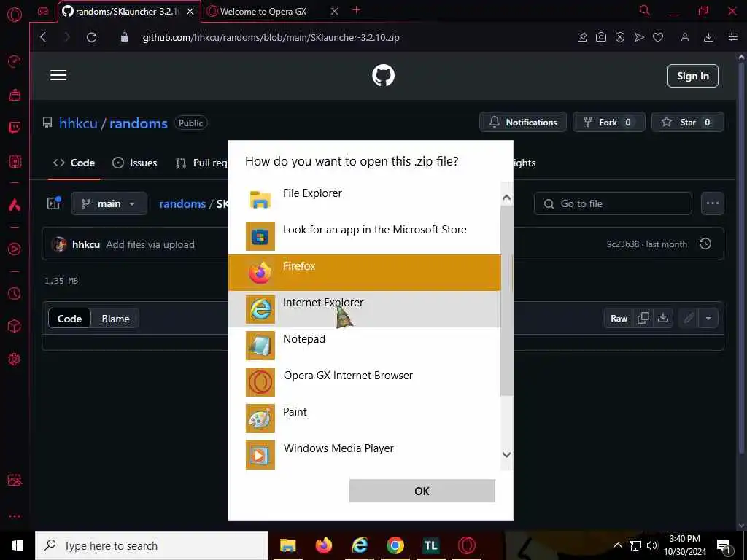Open Twitch panel in sidebar

[x=15, y=128]
